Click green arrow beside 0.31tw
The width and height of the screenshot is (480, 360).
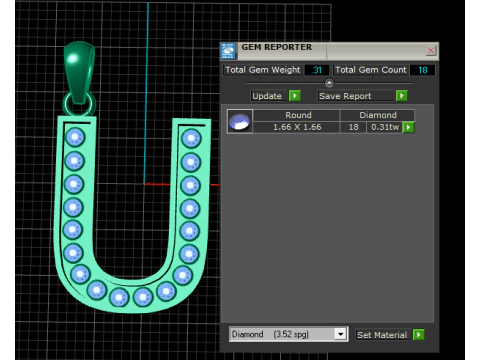(409, 127)
